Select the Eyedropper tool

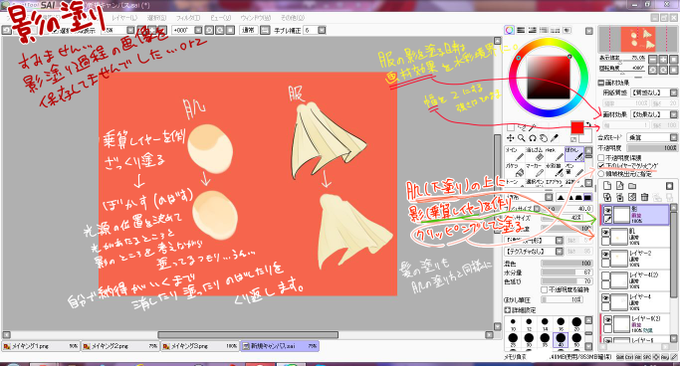click(x=554, y=138)
